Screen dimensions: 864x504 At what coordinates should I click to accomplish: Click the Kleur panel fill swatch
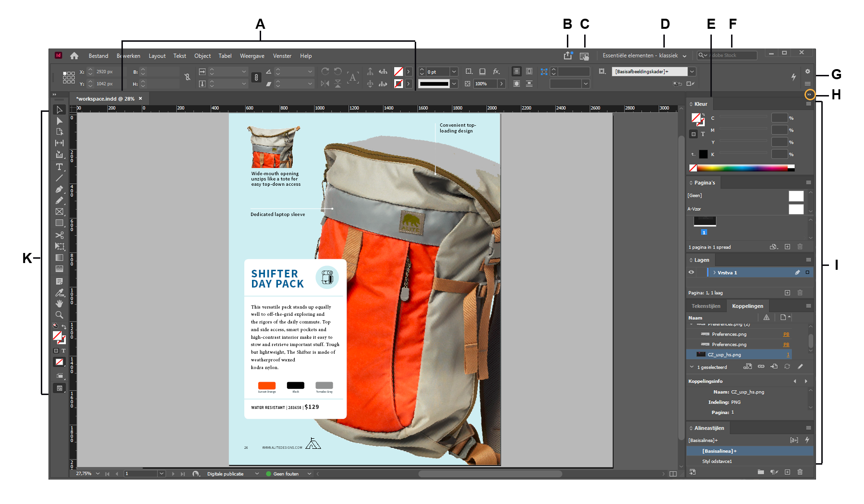695,117
